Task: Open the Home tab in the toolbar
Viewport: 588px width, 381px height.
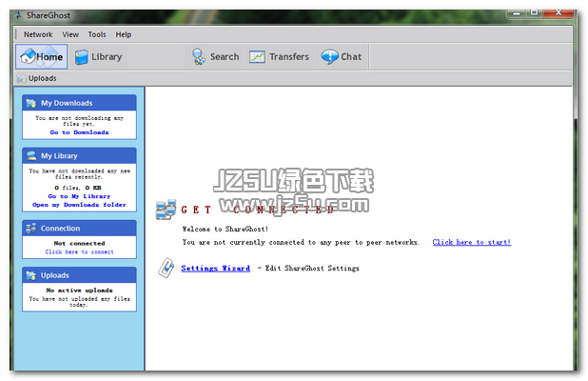Action: (x=42, y=57)
